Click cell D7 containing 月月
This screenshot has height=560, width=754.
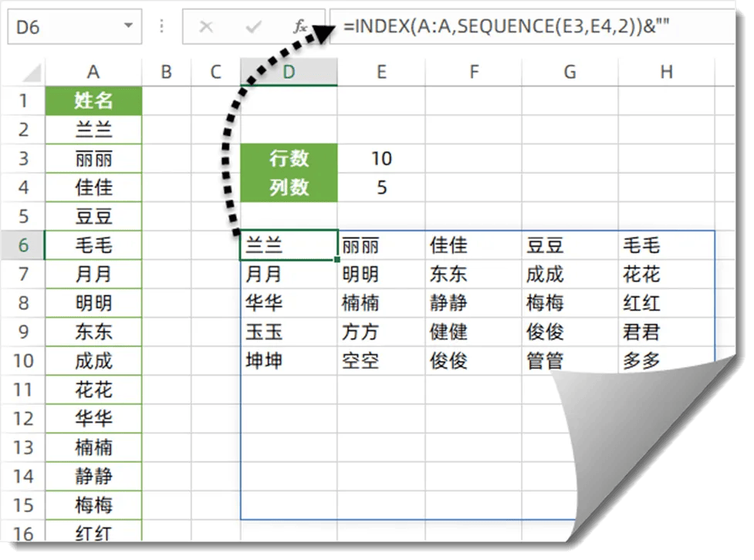(x=289, y=274)
